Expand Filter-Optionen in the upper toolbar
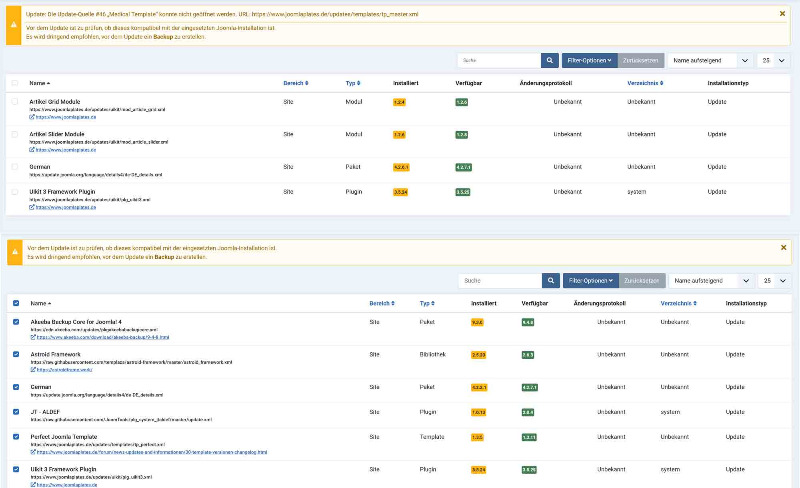This screenshot has height=488, width=800. pyautogui.click(x=589, y=60)
